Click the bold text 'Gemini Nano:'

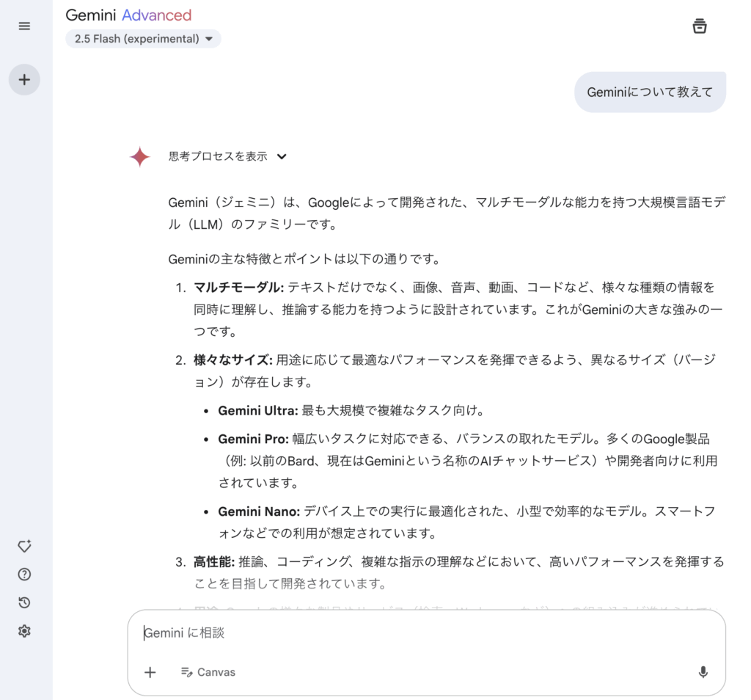[259, 511]
